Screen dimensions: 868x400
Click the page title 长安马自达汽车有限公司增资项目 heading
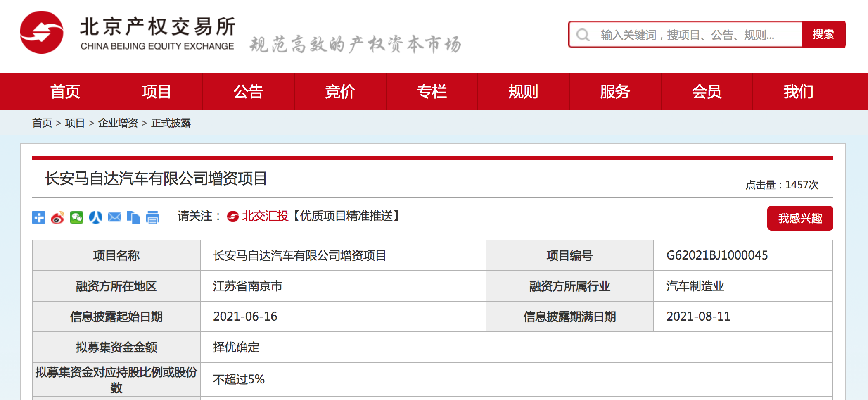pos(156,179)
